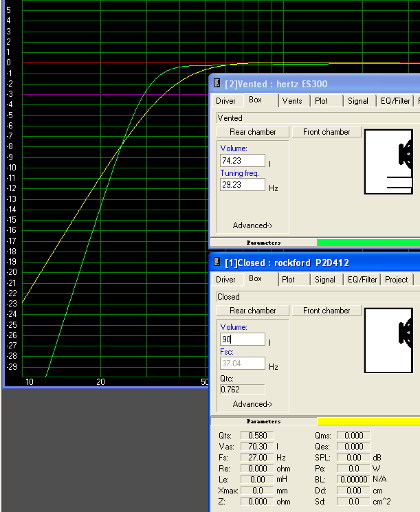Open the Driver tab in Vented window
This screenshot has height=512, width=420.
225,101
